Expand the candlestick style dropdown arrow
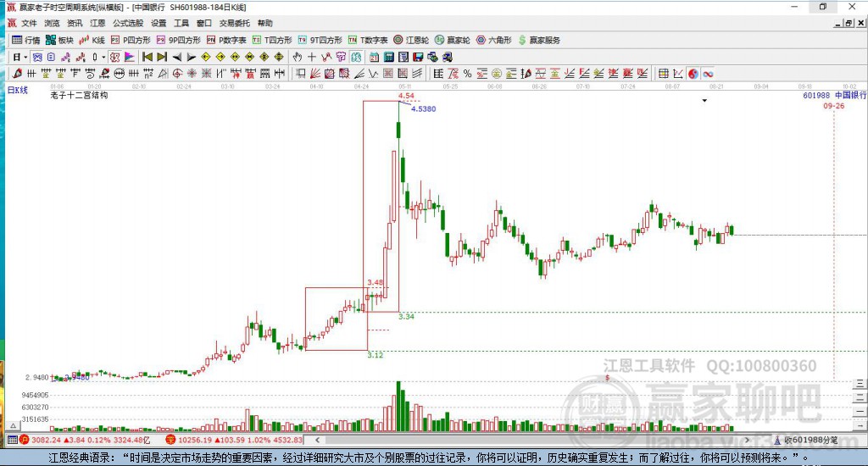 coord(103,57)
